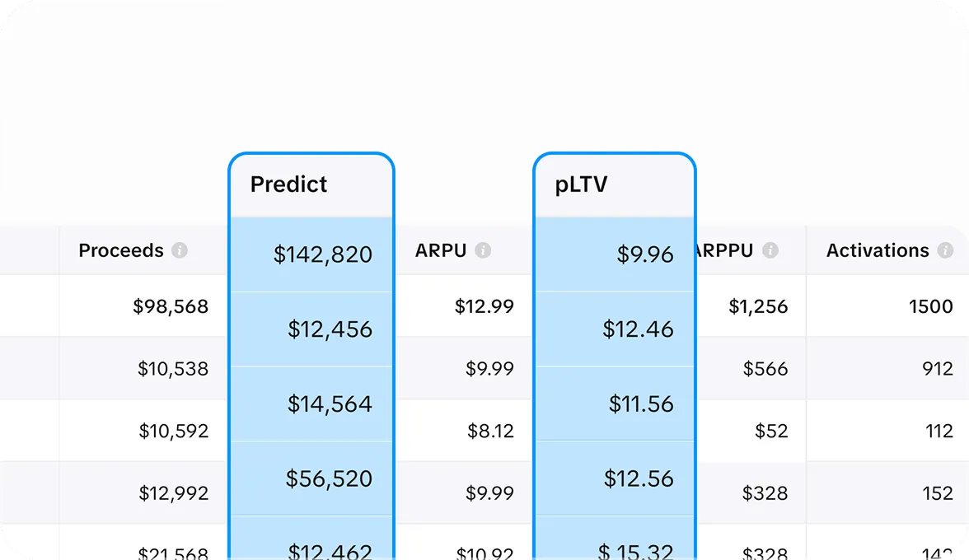Click the info icon beside Activations header
This screenshot has height=560, width=969.
click(x=948, y=250)
